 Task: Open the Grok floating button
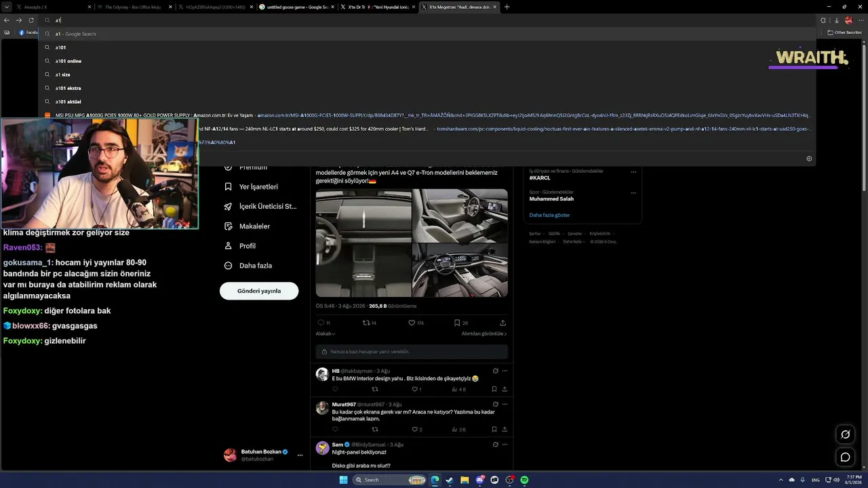click(846, 434)
